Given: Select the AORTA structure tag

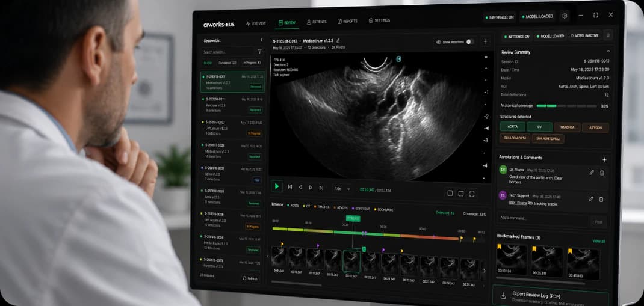Looking at the screenshot, I should coord(512,127).
